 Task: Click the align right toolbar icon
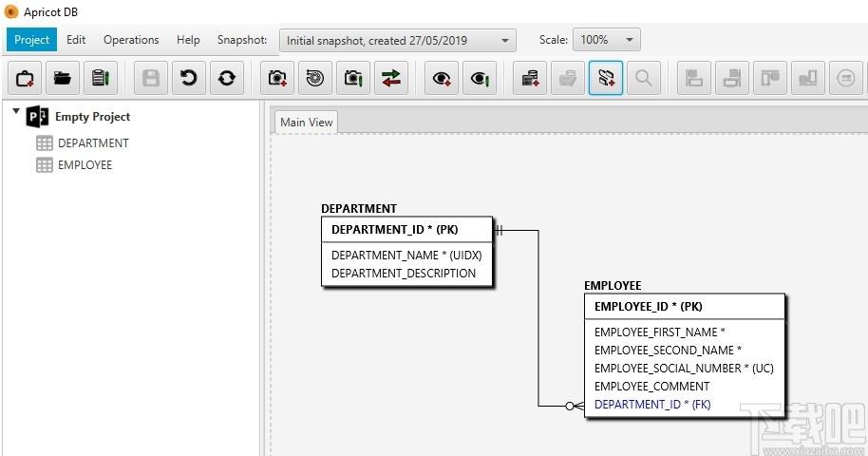[x=732, y=78]
